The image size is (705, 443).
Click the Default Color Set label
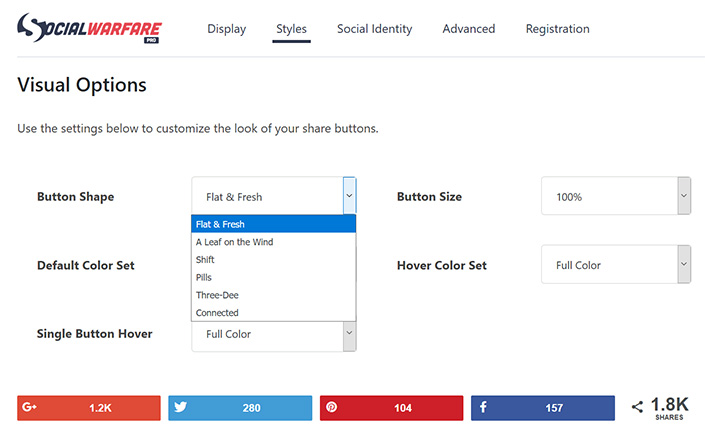[x=86, y=265]
